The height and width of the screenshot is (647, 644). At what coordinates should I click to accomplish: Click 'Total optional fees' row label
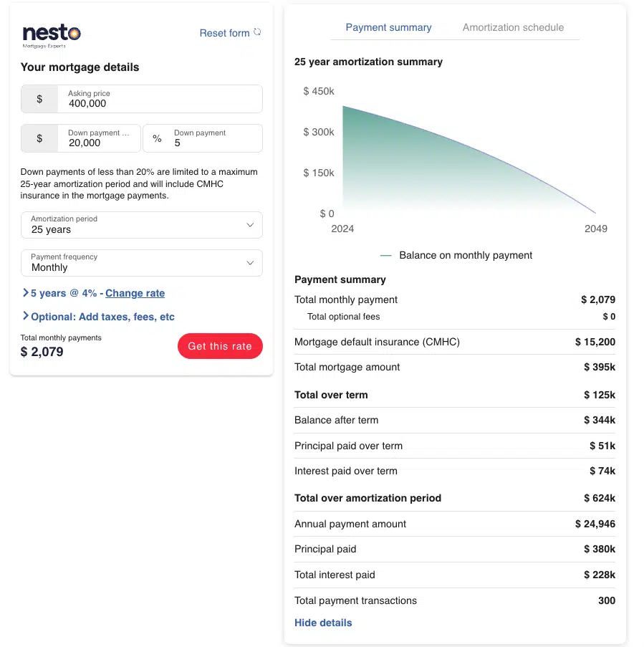coord(343,317)
